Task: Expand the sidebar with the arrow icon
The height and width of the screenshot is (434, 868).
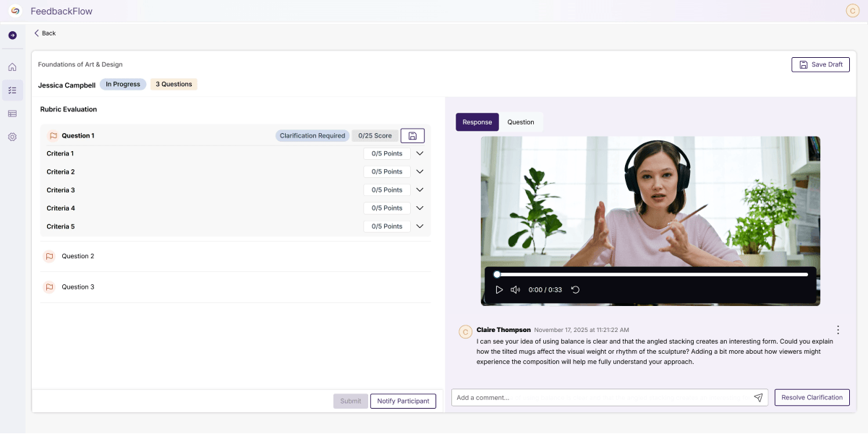Action: pos(12,35)
